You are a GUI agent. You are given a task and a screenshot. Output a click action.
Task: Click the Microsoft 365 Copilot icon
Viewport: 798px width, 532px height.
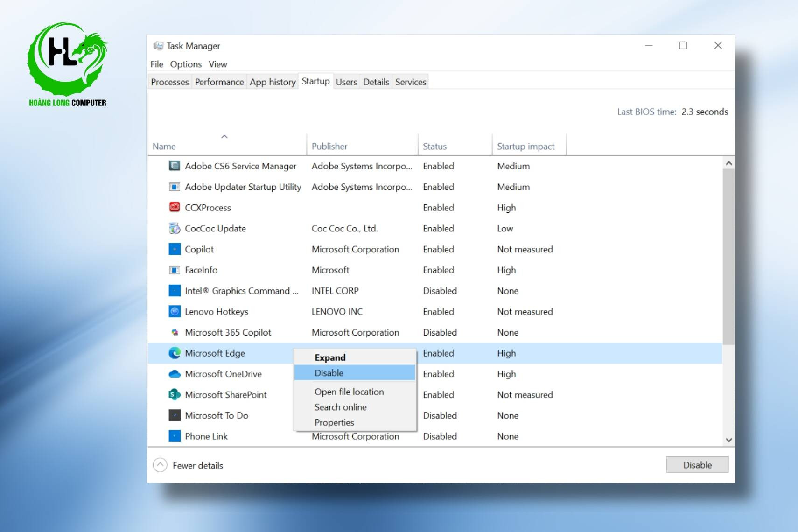pos(174,332)
